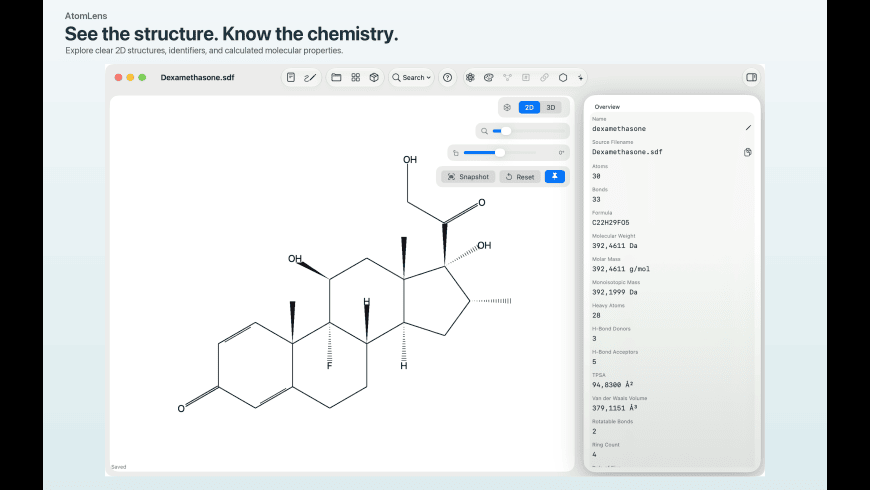Click the formula value C22H29FO5
This screenshot has height=490, width=870.
pyautogui.click(x=610, y=223)
